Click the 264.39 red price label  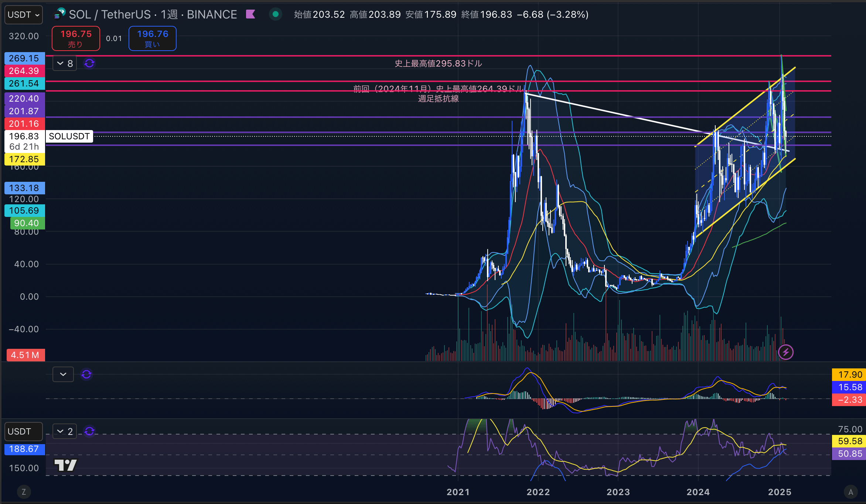point(24,71)
